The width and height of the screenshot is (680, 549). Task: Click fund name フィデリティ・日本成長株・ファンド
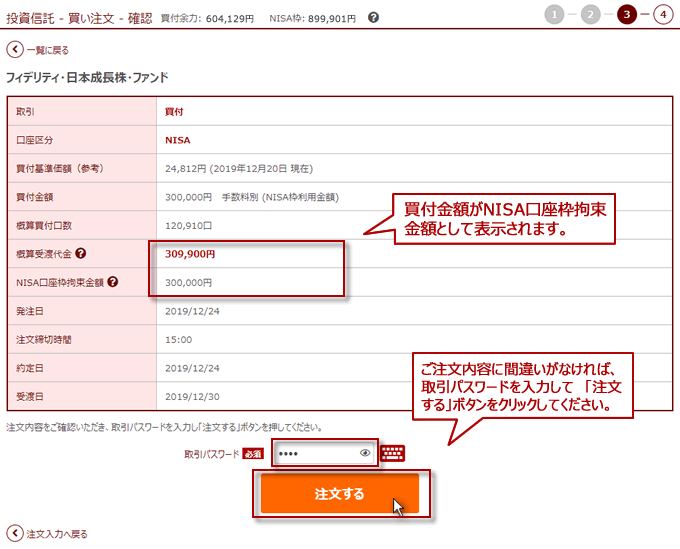click(87, 78)
